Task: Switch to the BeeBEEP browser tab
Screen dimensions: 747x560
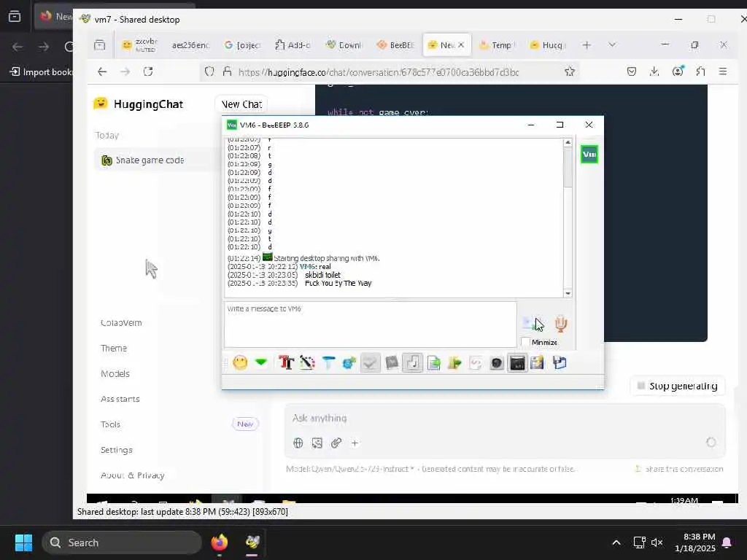Action: pyautogui.click(x=395, y=44)
